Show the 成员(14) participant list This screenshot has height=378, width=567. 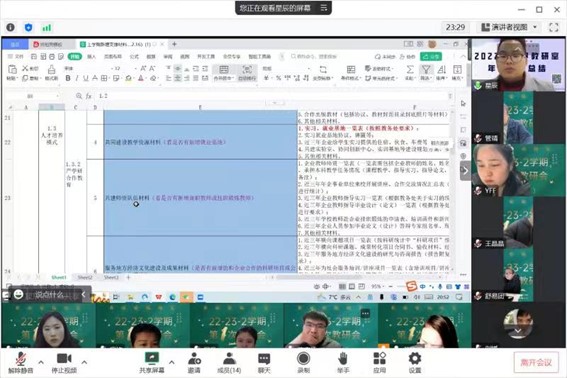point(229,362)
